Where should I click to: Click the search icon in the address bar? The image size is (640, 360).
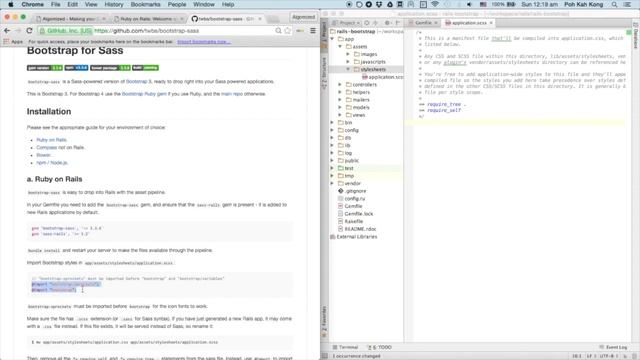[278, 31]
